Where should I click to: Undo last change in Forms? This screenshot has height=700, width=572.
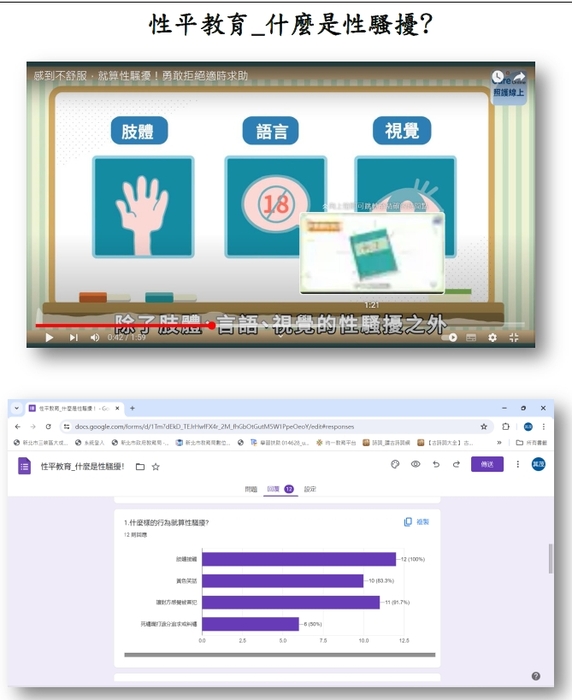coord(436,464)
